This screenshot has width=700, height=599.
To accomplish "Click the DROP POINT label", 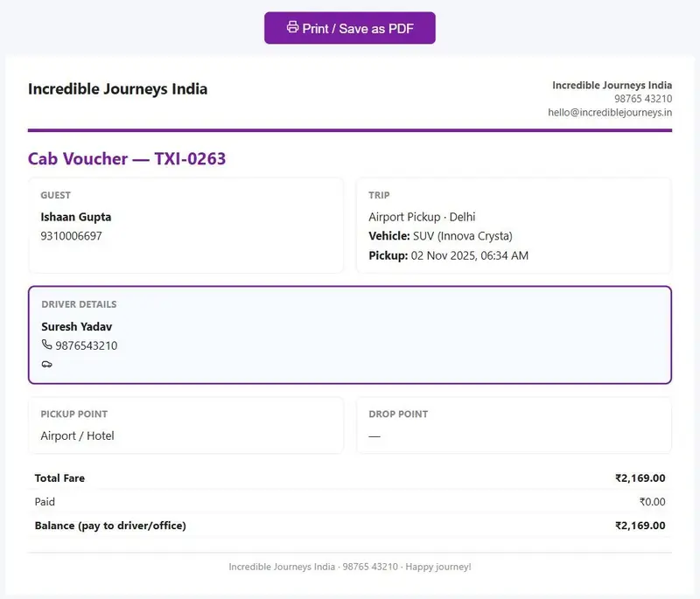I will coord(398,414).
